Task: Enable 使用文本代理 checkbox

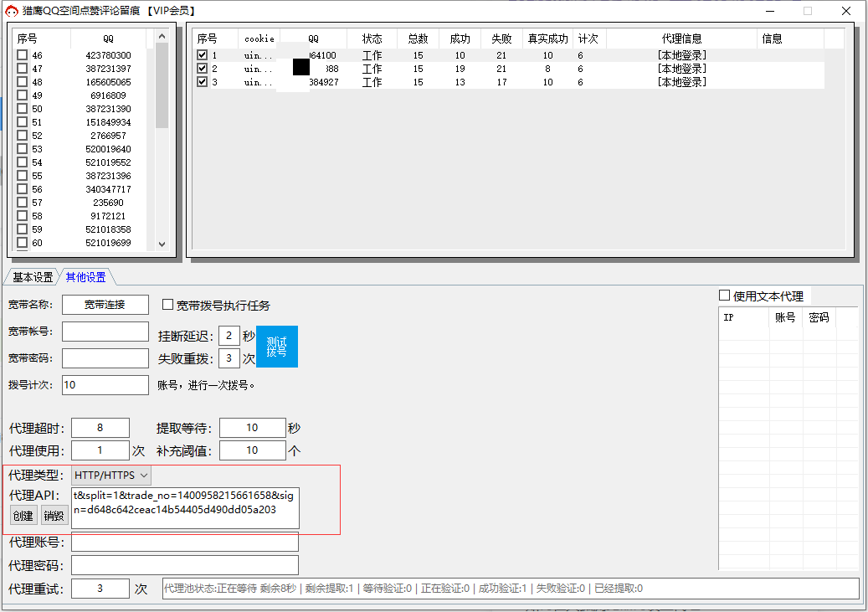Action: (724, 296)
